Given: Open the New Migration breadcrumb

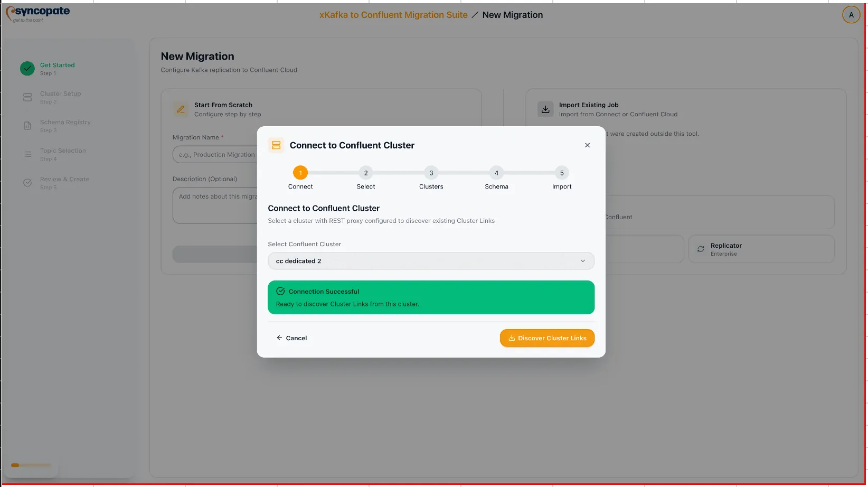Looking at the screenshot, I should [x=512, y=15].
